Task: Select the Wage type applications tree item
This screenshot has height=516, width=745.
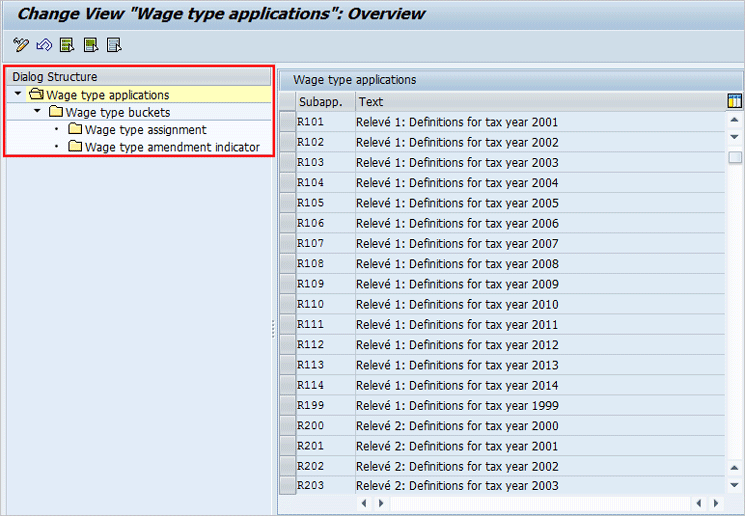Action: (x=107, y=95)
